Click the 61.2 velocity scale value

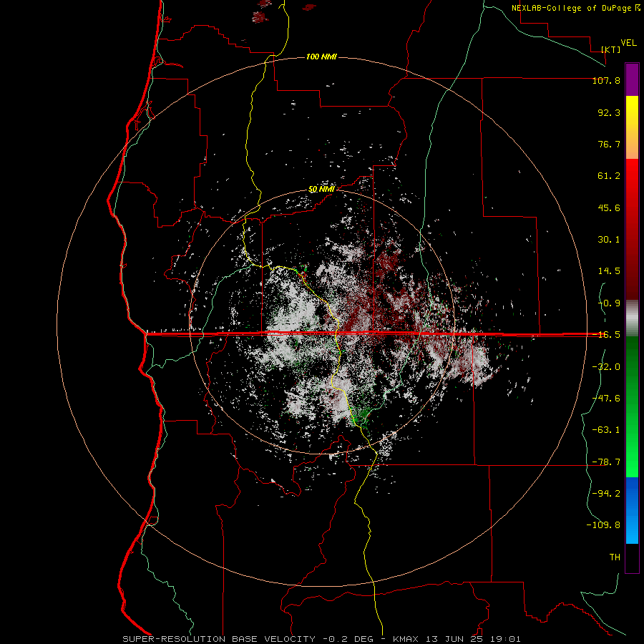coord(609,176)
